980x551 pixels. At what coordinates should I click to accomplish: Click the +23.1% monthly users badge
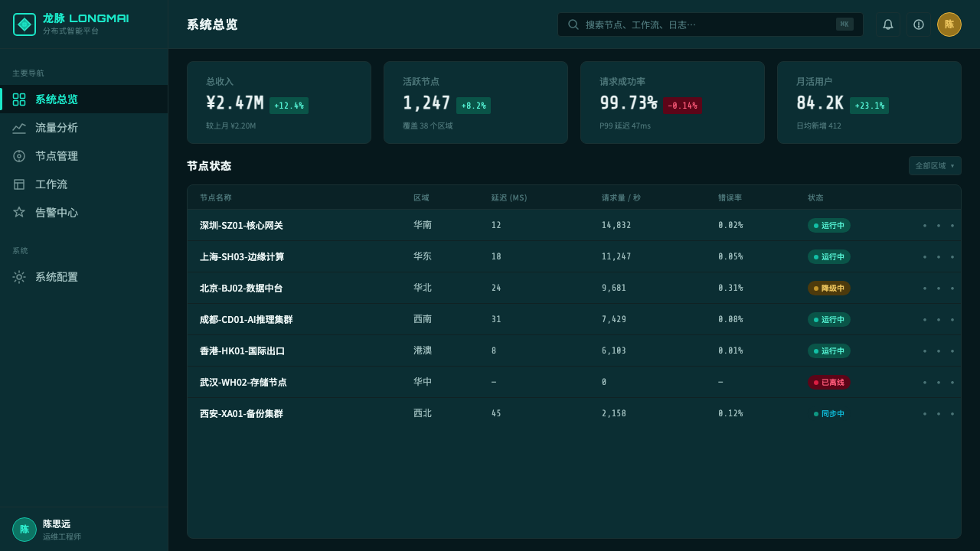869,106
